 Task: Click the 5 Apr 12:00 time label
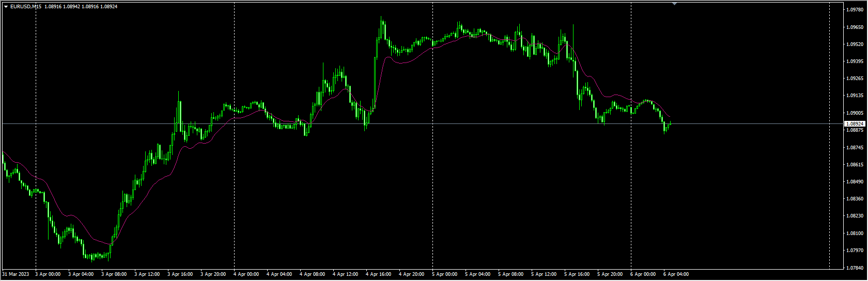click(544, 274)
